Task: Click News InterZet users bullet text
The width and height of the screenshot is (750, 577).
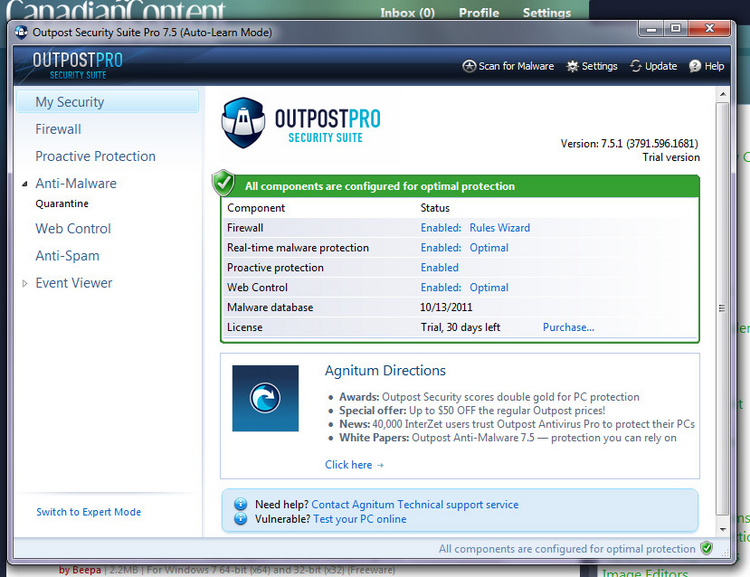Action: coord(517,424)
